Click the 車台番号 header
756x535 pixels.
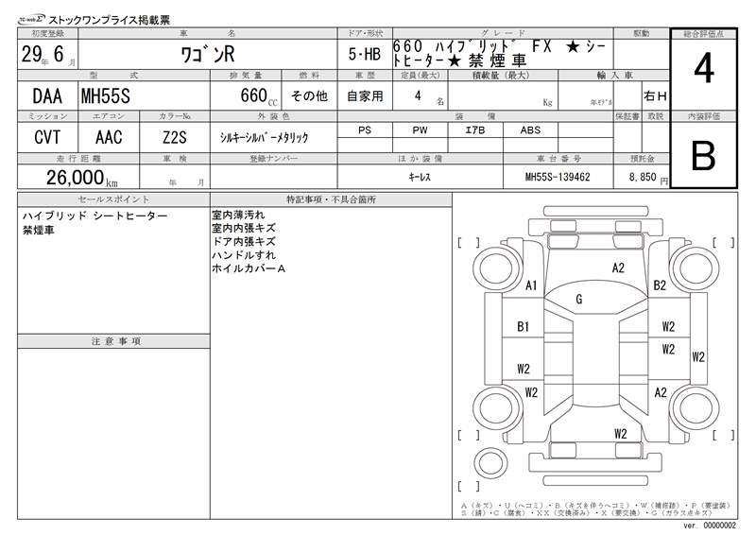click(558, 158)
